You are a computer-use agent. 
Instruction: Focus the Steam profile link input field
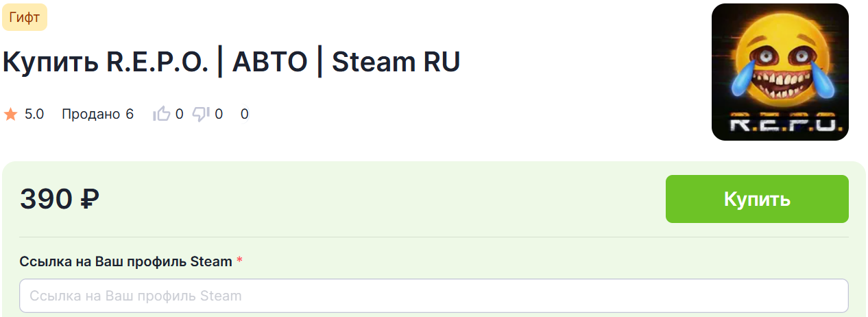(x=434, y=296)
